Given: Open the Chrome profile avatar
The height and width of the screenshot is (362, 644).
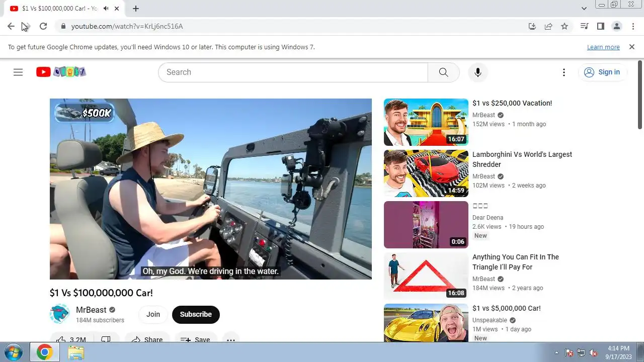Looking at the screenshot, I should (x=616, y=26).
